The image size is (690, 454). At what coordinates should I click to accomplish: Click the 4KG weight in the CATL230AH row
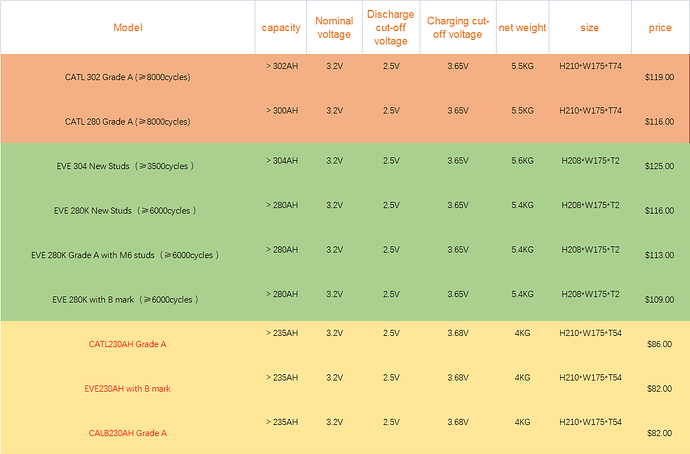[x=522, y=333]
